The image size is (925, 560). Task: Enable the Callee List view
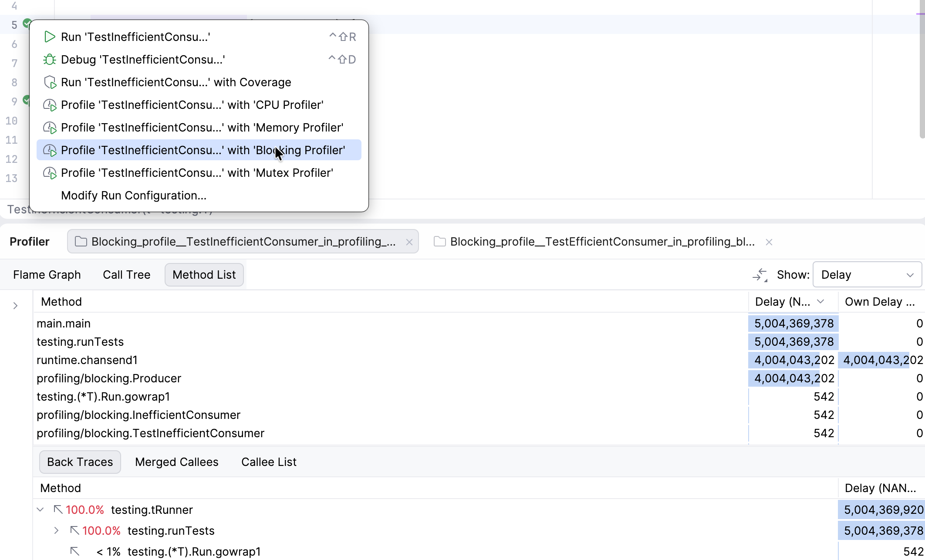tap(269, 462)
